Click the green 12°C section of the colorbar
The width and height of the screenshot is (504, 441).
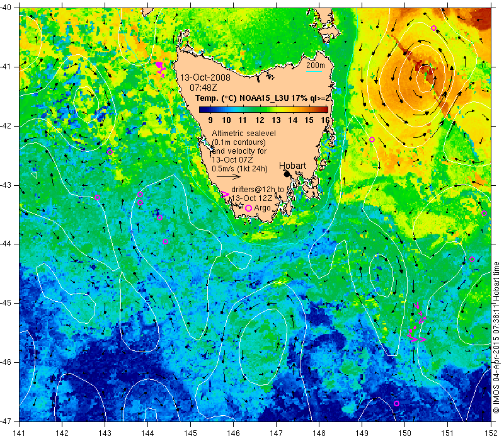pos(260,110)
